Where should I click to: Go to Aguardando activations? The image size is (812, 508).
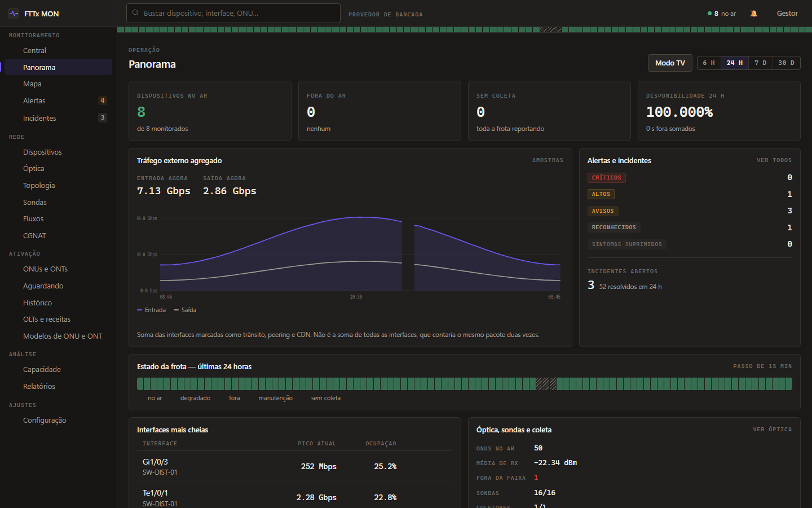tap(58, 286)
